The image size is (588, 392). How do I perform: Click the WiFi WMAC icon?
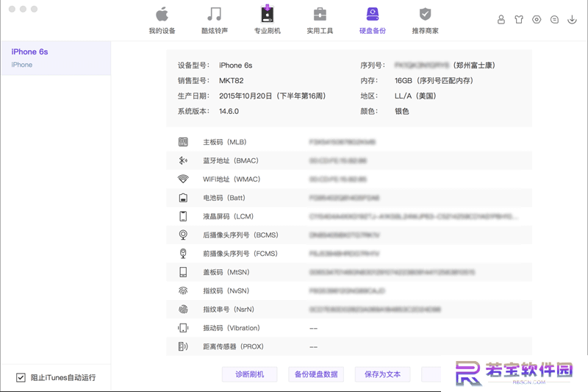(183, 179)
